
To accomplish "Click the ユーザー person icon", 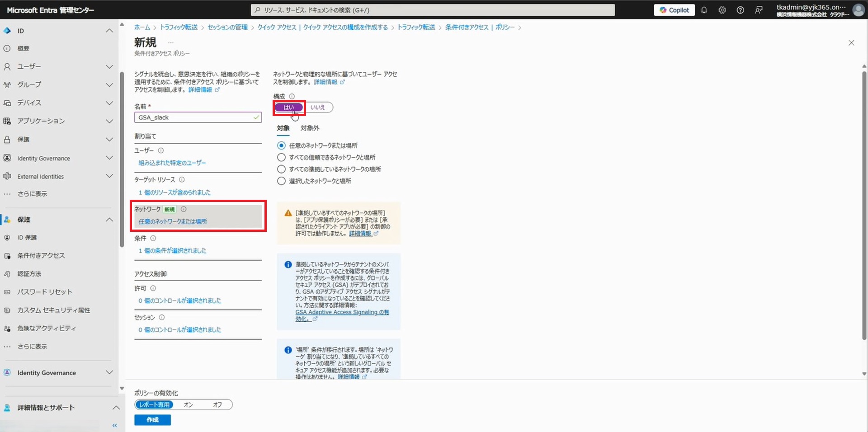I will pos(7,66).
